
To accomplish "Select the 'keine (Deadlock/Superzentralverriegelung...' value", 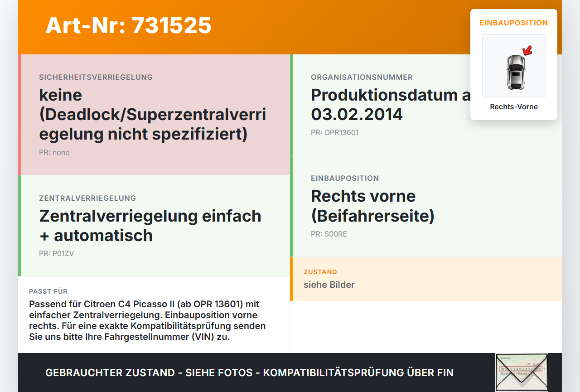I will [152, 115].
